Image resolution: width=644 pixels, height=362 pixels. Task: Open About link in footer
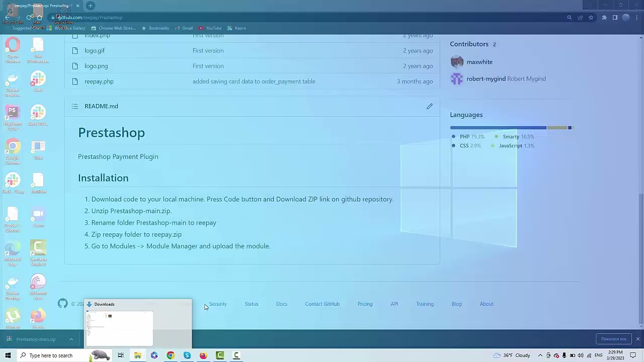(x=487, y=304)
